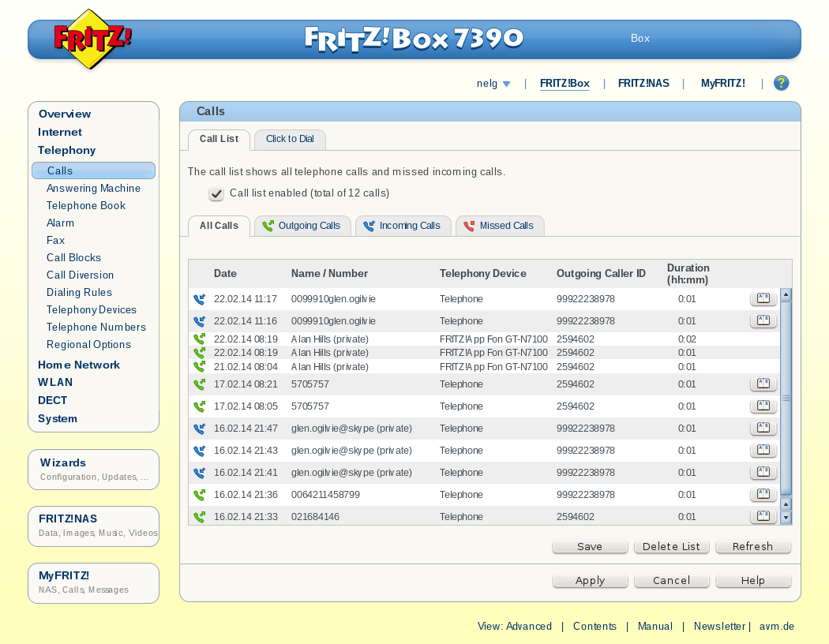The width and height of the screenshot is (829, 644).
Task: Click the Apply button
Action: [x=590, y=581]
